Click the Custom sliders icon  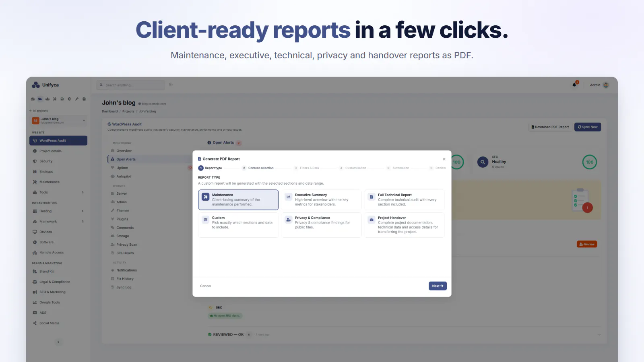(x=206, y=220)
